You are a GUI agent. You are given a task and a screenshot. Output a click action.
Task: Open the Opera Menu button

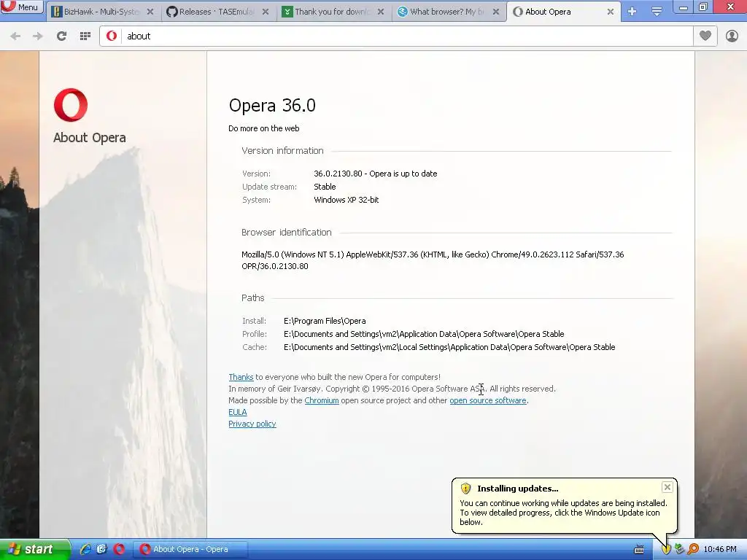[x=21, y=7]
